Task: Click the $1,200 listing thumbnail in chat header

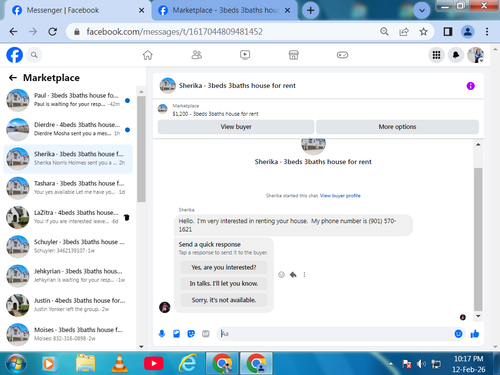Action: coord(162,109)
